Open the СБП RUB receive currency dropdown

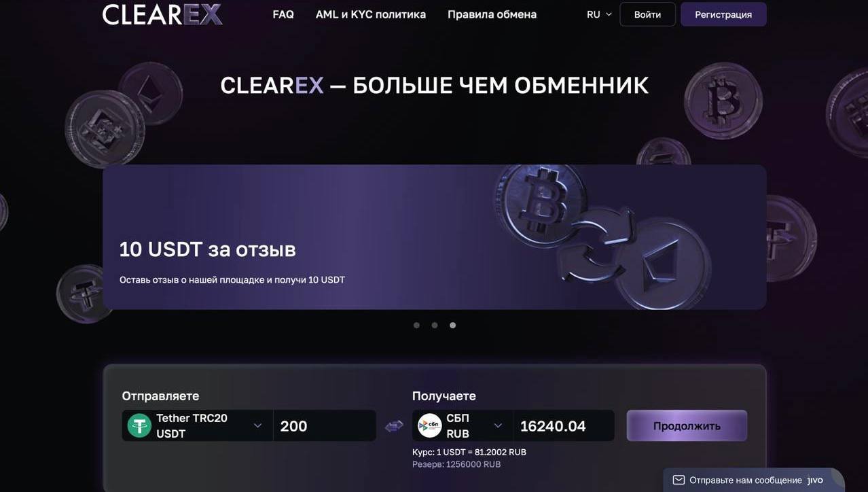(x=463, y=426)
